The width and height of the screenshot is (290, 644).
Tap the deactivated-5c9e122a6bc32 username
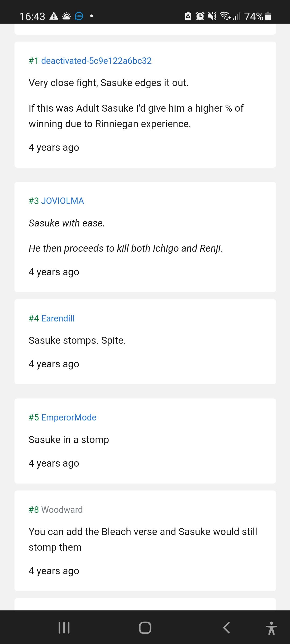97,61
